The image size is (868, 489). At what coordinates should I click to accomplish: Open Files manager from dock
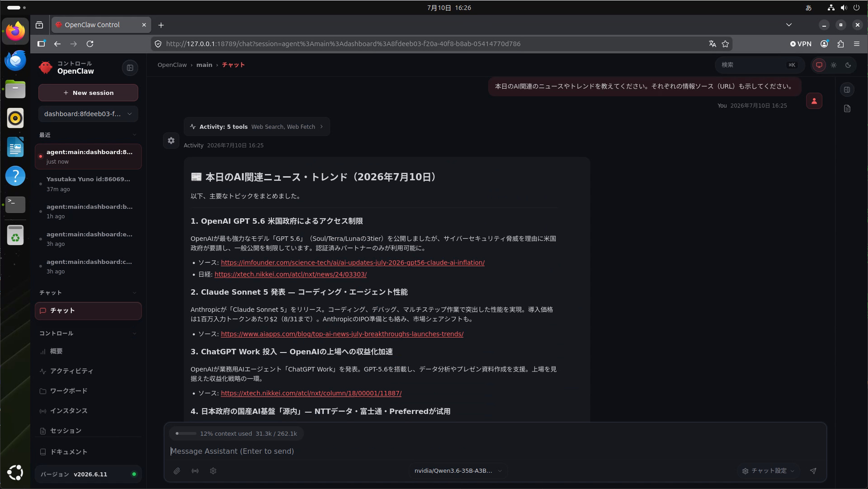[15, 89]
